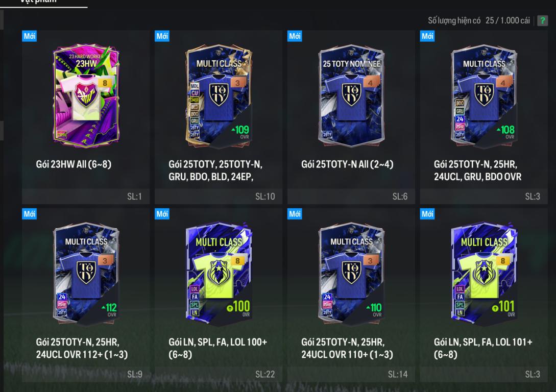Switch to the Vật phẩm tab
Screen dimensions: 556x392
(38, 2)
